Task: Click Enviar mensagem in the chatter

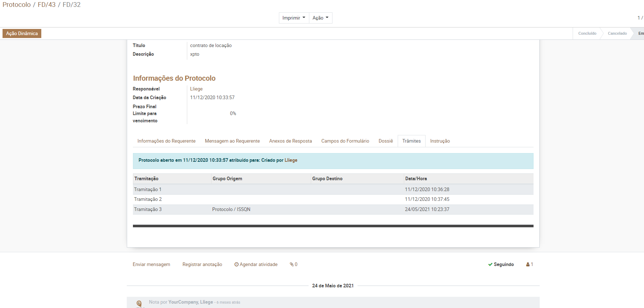Action: pyautogui.click(x=151, y=265)
